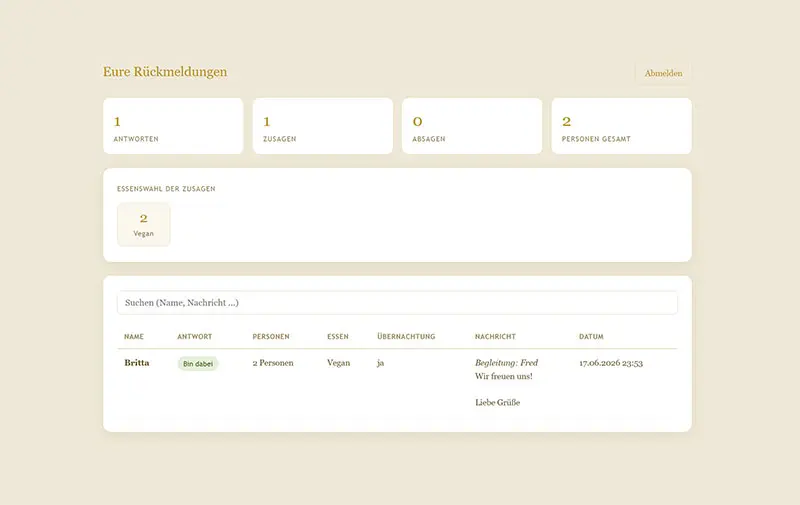Click the ja overnight cell

(x=381, y=363)
